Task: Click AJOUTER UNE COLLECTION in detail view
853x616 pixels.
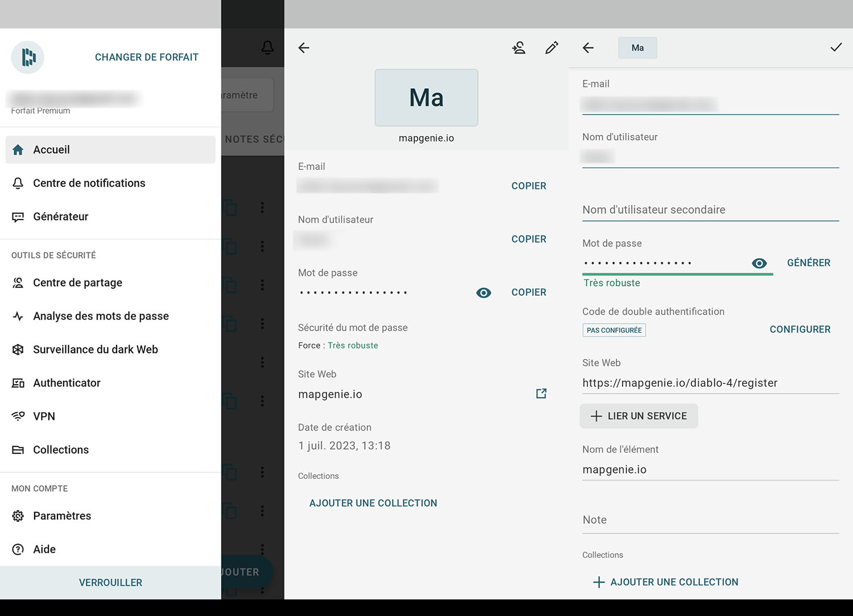Action: pos(373,503)
